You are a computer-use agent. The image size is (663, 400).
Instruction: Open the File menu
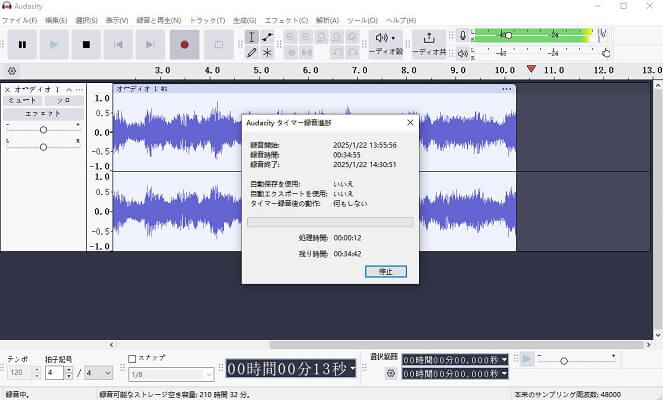19,20
